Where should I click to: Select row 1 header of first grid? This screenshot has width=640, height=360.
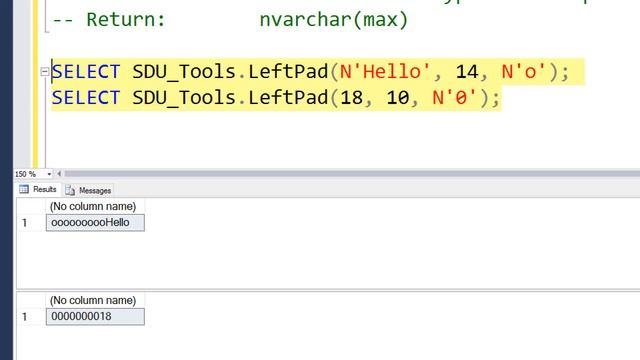coord(31,223)
